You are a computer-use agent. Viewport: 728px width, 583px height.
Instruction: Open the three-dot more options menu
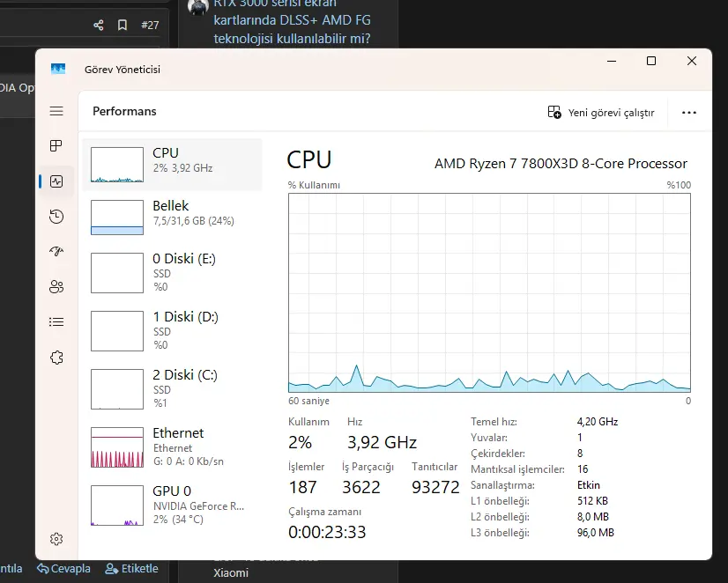[689, 113]
